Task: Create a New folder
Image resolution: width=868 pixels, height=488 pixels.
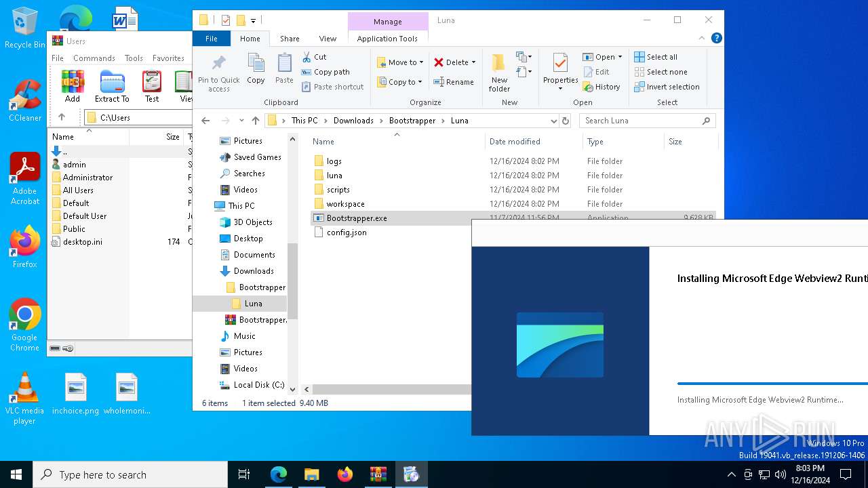Action: (499, 73)
